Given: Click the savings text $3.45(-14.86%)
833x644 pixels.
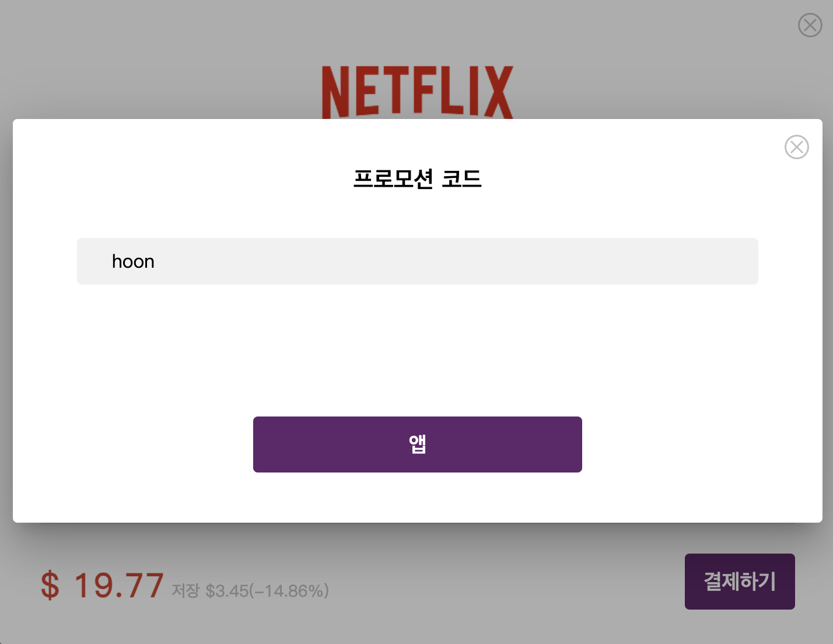Looking at the screenshot, I should pyautogui.click(x=267, y=591).
